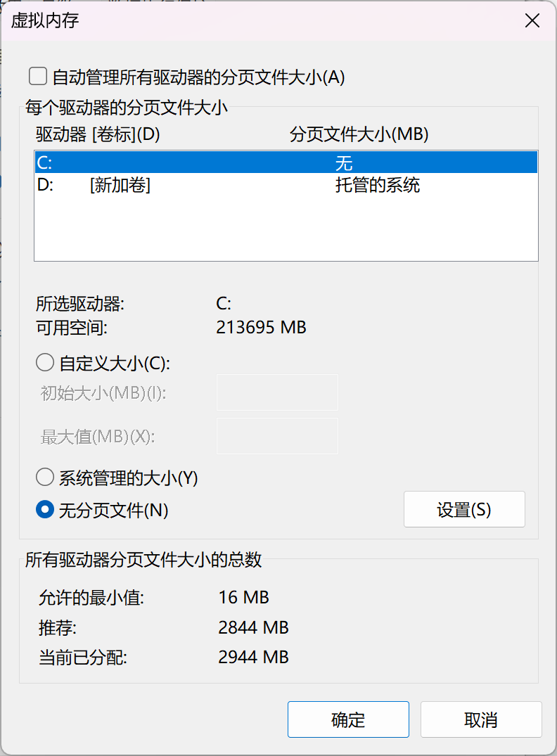Click the 初始大小(MB) input field
This screenshot has height=756, width=557.
(x=277, y=393)
